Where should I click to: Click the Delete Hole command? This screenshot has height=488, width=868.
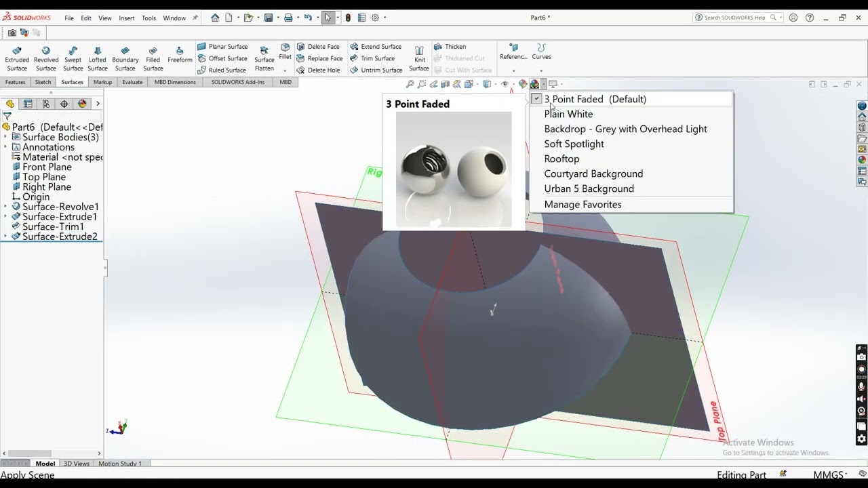tap(318, 70)
